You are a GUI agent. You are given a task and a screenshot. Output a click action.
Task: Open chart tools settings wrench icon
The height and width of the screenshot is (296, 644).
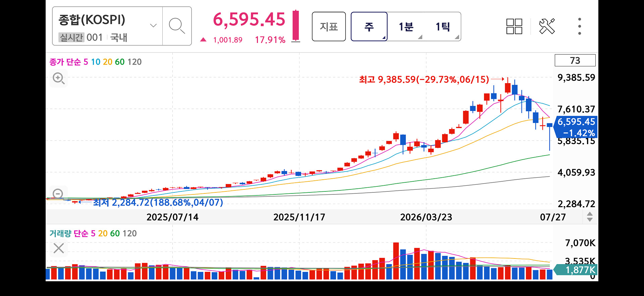[x=547, y=26]
